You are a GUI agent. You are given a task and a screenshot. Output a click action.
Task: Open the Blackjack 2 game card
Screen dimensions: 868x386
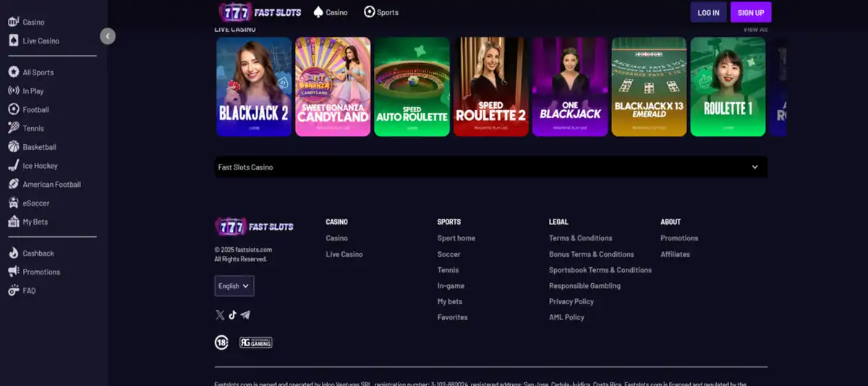click(x=254, y=87)
